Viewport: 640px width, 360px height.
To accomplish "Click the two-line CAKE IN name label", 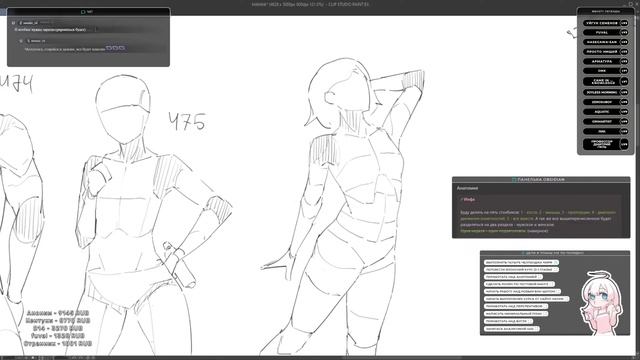I will pyautogui.click(x=602, y=82).
